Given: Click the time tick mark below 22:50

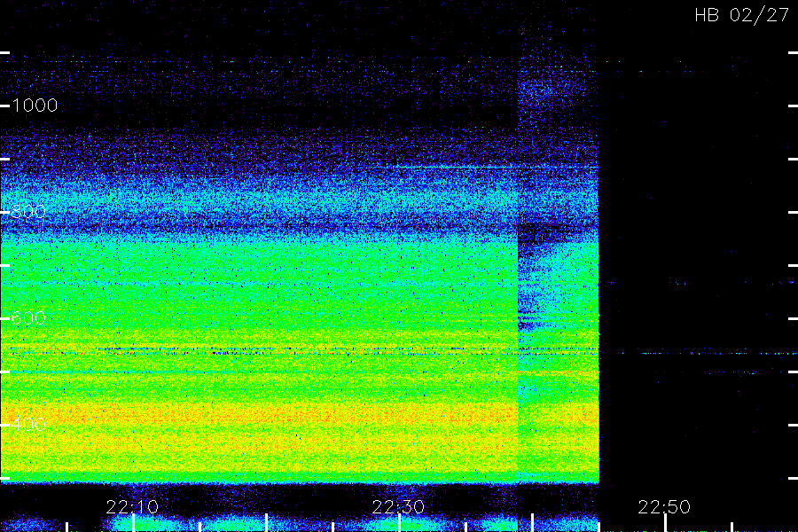Looking at the screenshot, I should pos(665,523).
